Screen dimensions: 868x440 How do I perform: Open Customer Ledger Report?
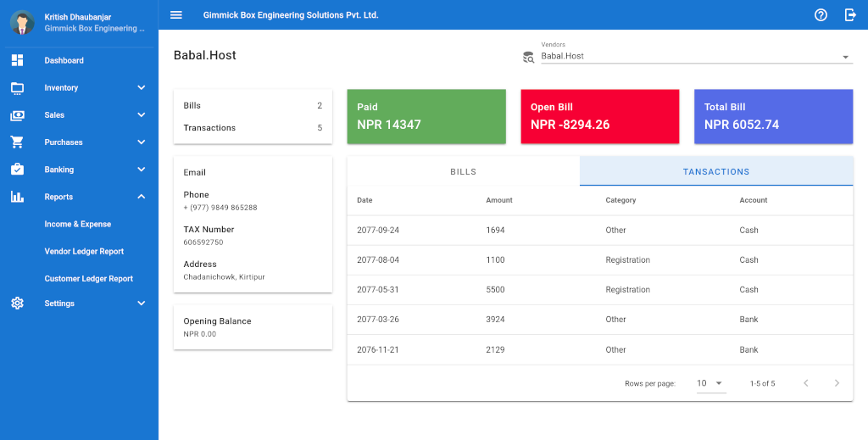pos(88,278)
